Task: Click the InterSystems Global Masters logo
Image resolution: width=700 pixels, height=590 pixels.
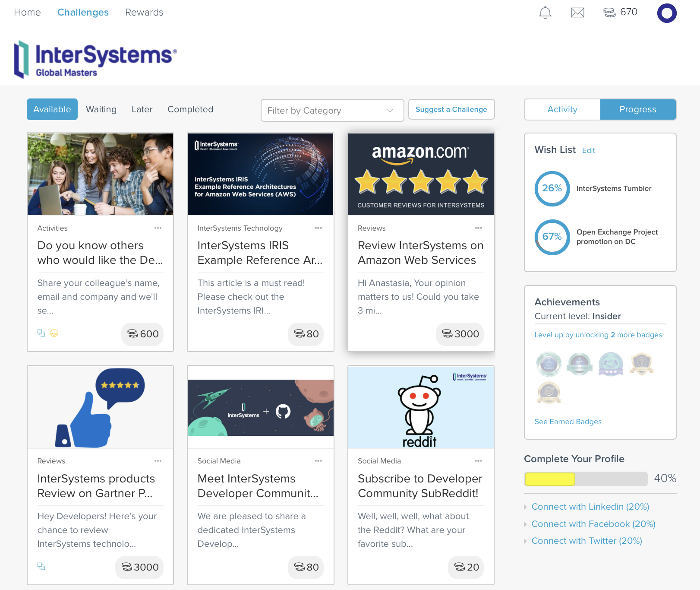Action: tap(95, 60)
